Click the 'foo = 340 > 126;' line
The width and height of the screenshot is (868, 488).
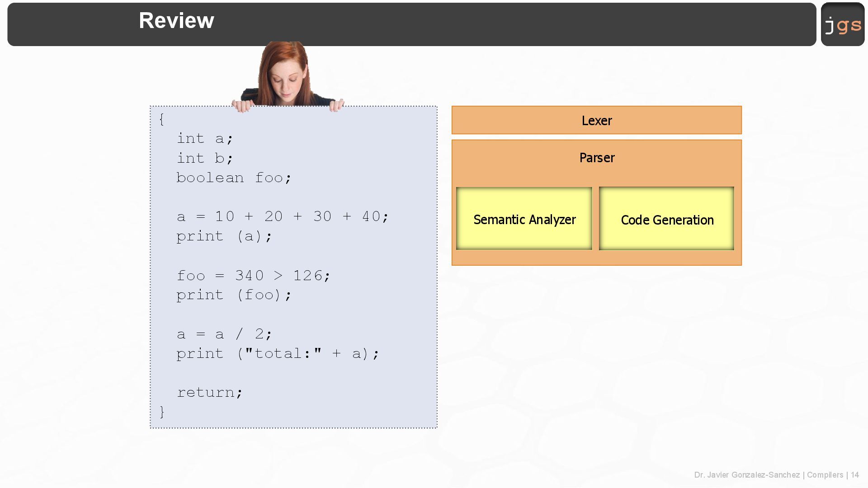click(x=254, y=276)
